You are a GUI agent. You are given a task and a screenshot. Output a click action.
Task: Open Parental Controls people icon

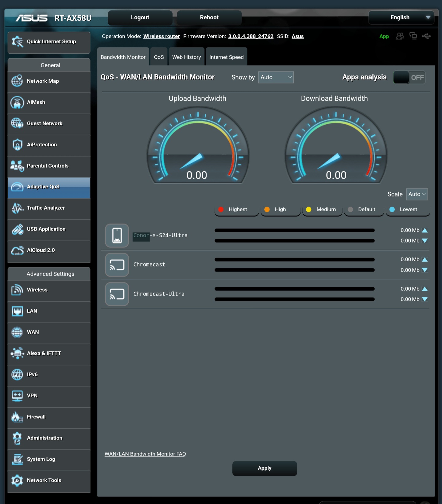pyautogui.click(x=17, y=166)
